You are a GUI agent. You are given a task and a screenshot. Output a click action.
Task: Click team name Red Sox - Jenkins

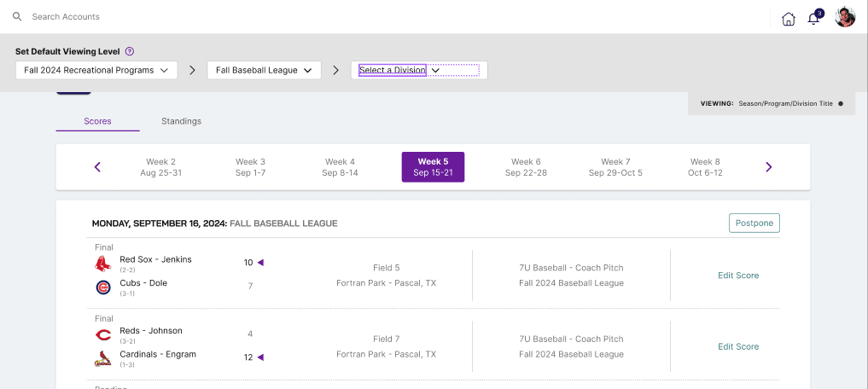click(155, 259)
